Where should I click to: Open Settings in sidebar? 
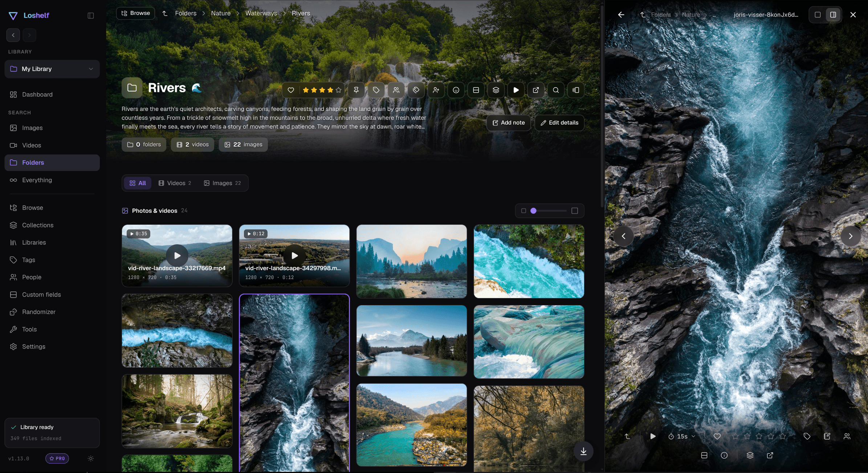[x=52, y=347]
